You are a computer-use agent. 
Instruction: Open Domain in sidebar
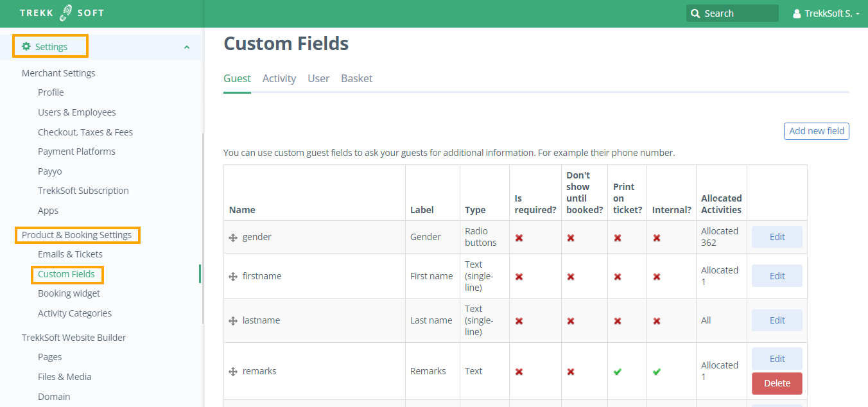(x=54, y=397)
